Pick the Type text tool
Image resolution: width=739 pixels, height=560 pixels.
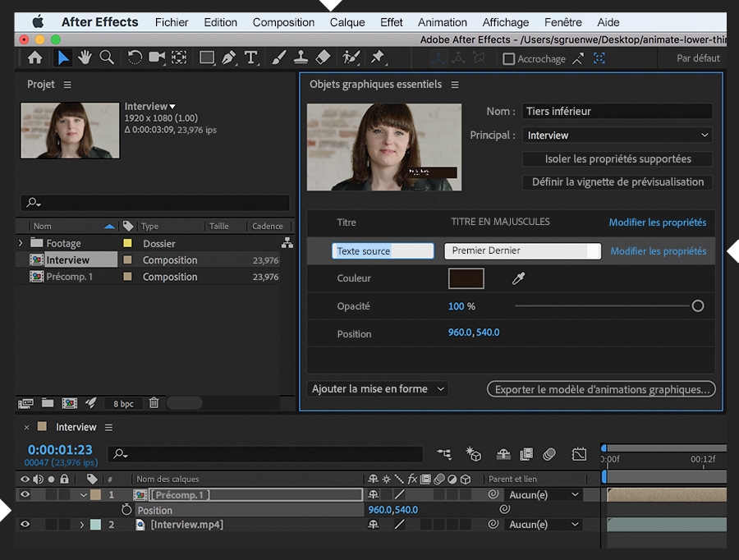pos(251,57)
